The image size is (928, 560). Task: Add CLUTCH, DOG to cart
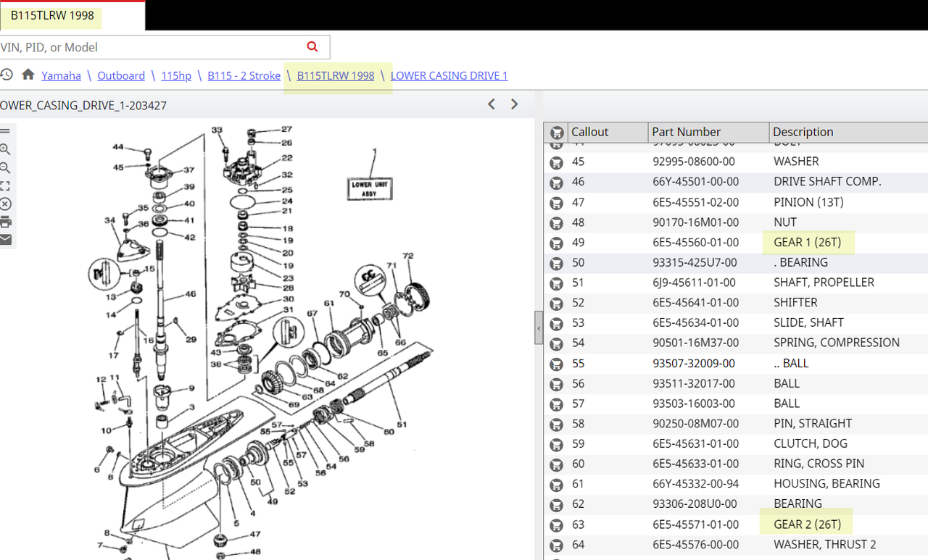coord(556,445)
